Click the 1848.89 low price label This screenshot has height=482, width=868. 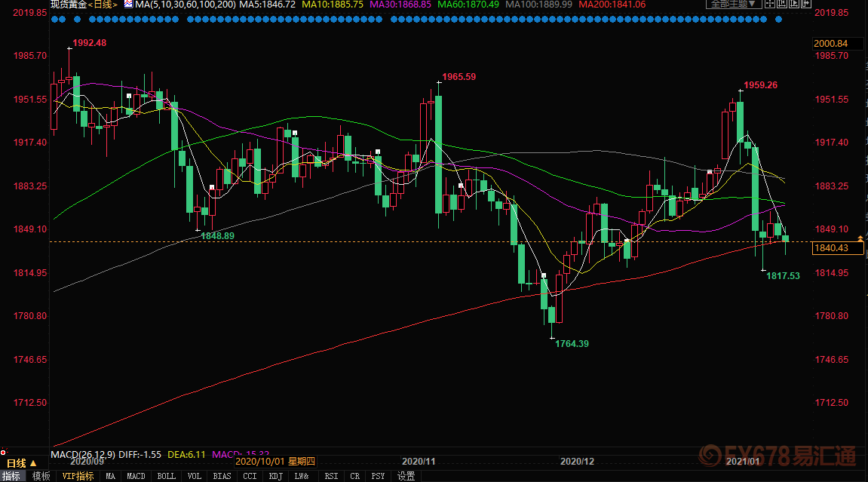(x=217, y=236)
